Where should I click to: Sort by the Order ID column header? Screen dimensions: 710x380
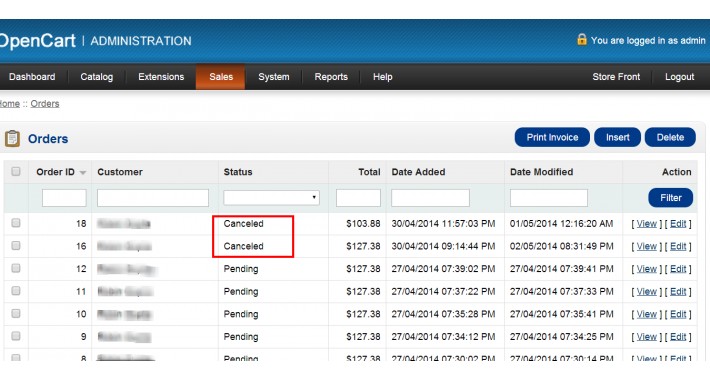(55, 172)
